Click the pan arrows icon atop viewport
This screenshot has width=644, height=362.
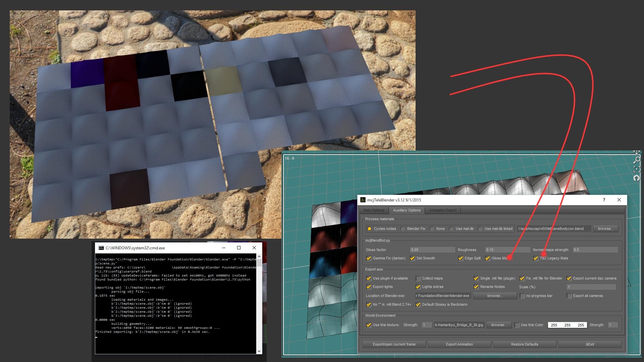(637, 152)
